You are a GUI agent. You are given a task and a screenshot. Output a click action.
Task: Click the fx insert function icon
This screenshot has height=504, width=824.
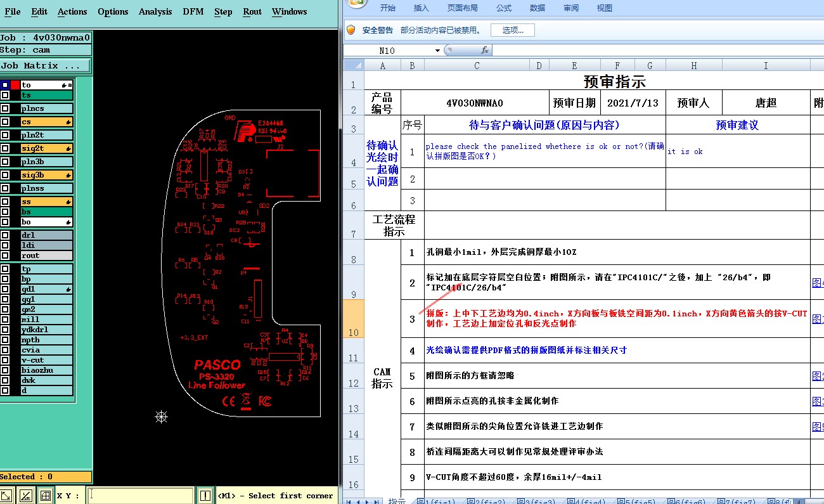(x=485, y=50)
